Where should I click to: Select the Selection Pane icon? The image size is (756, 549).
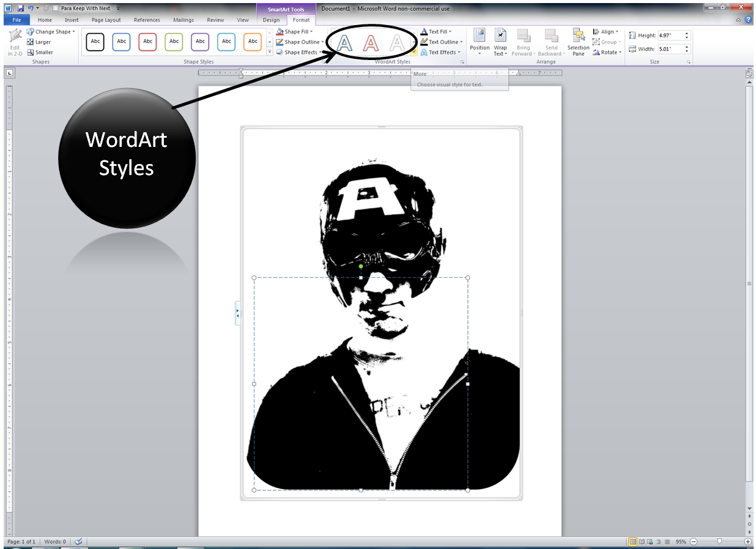coord(577,42)
